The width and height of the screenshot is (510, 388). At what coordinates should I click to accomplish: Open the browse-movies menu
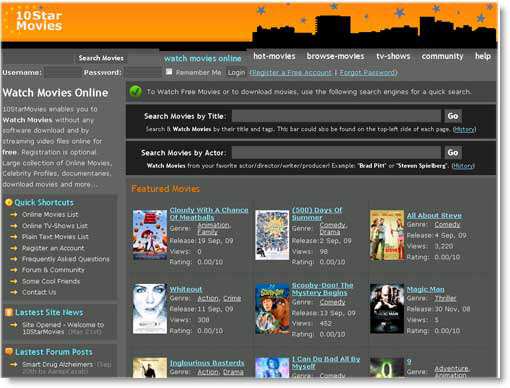click(335, 56)
